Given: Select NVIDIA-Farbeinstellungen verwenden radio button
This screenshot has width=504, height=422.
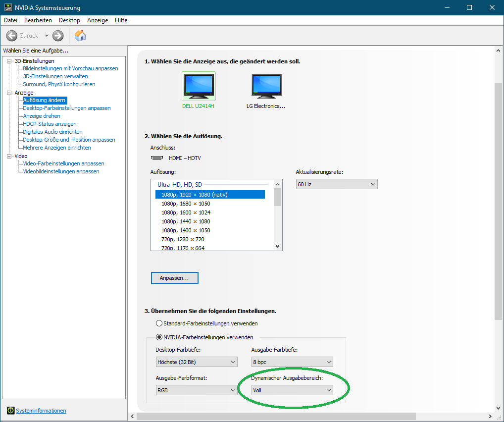Looking at the screenshot, I should pyautogui.click(x=159, y=337).
